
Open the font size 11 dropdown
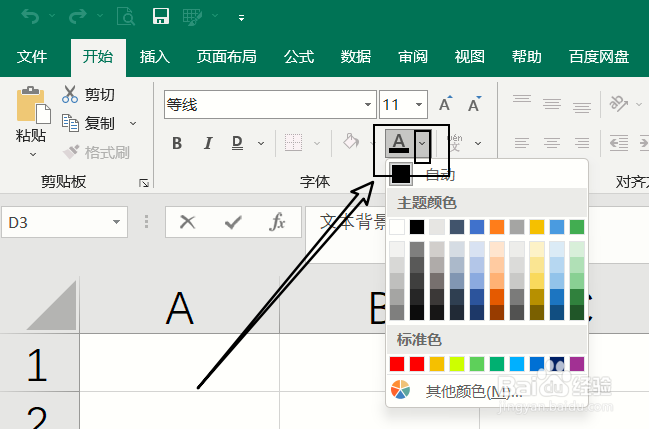(419, 104)
